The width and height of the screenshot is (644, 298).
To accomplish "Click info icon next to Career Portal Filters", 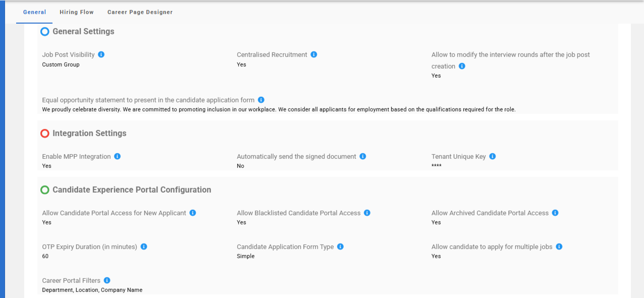I will click(107, 280).
